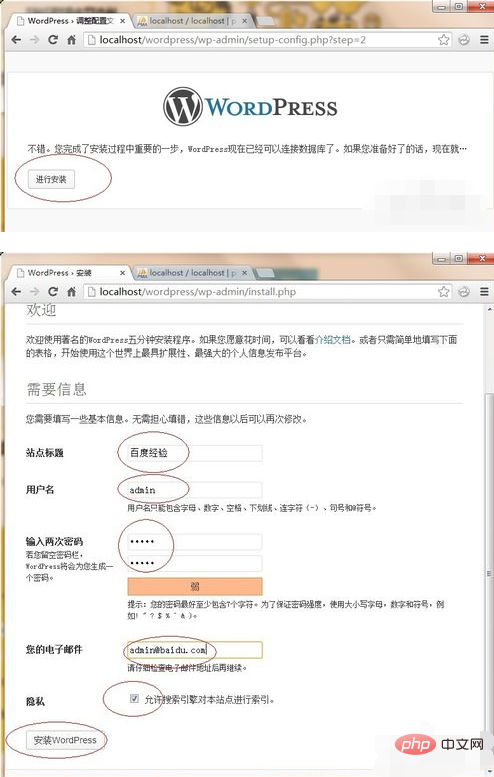Click forward arrow in install.php window
The width and height of the screenshot is (494, 777).
pyautogui.click(x=34, y=292)
